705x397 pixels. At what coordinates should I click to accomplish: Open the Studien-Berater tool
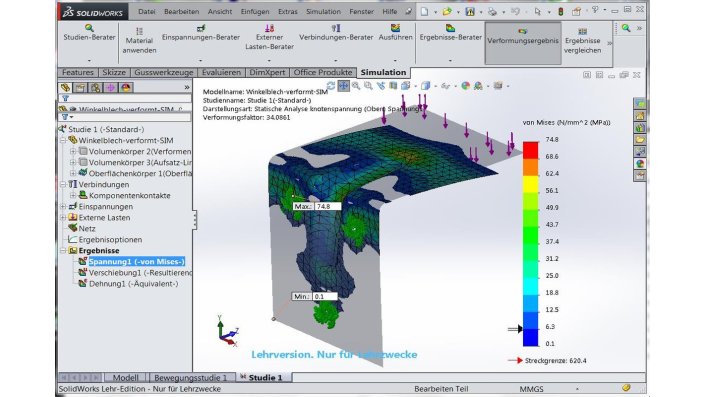click(89, 33)
